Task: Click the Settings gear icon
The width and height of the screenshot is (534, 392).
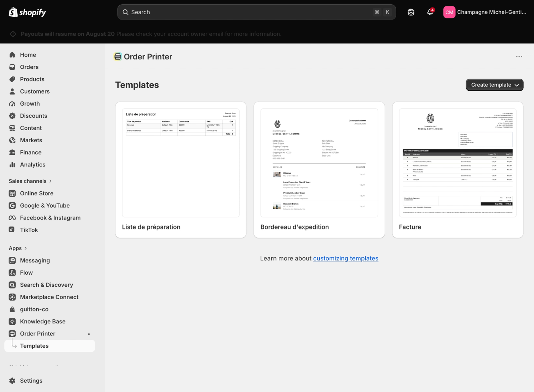Action: click(12, 381)
